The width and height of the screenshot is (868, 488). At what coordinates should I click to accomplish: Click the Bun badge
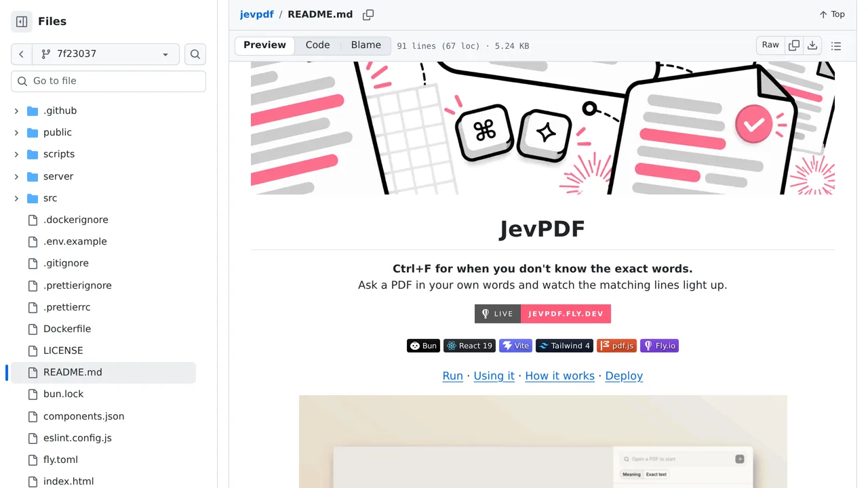[423, 346]
